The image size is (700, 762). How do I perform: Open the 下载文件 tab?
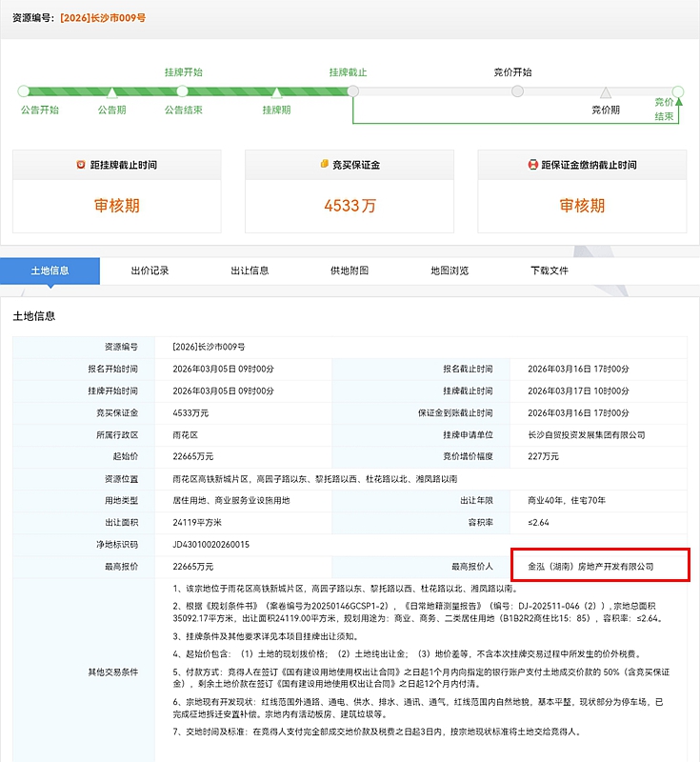(x=550, y=271)
